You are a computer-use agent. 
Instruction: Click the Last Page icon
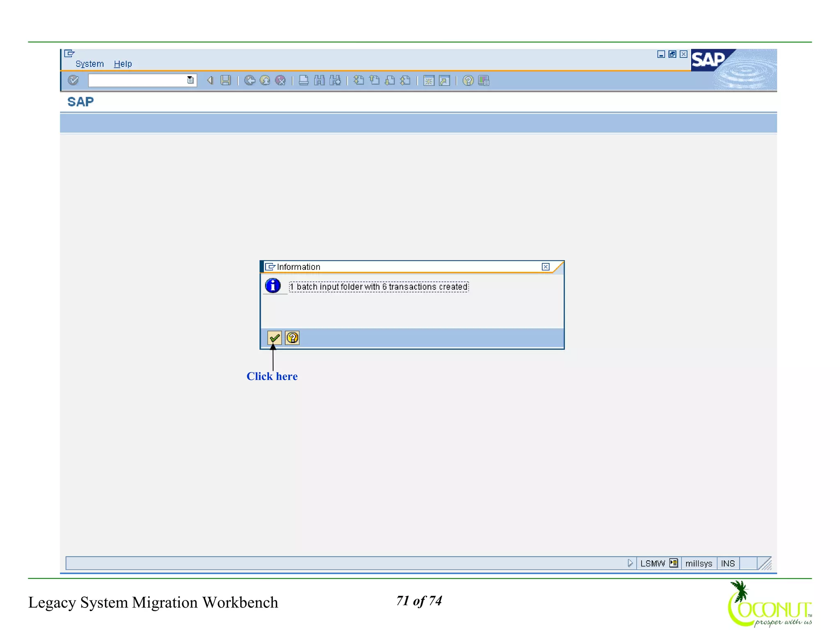(405, 80)
